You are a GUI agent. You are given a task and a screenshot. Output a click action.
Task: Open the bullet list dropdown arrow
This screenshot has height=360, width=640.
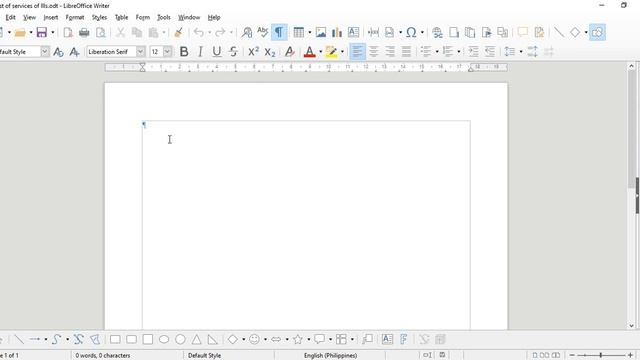click(x=437, y=52)
